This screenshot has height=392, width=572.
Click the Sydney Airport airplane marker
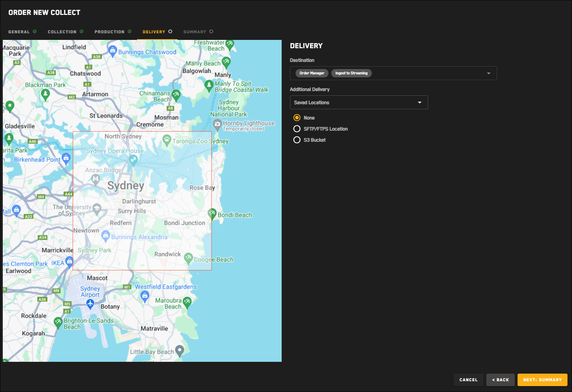coord(90,304)
